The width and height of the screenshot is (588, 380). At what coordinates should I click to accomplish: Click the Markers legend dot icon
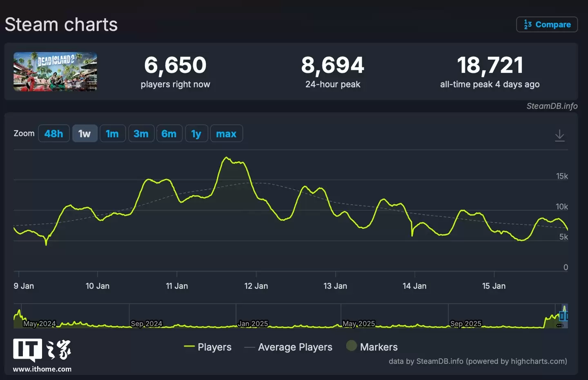coord(352,346)
